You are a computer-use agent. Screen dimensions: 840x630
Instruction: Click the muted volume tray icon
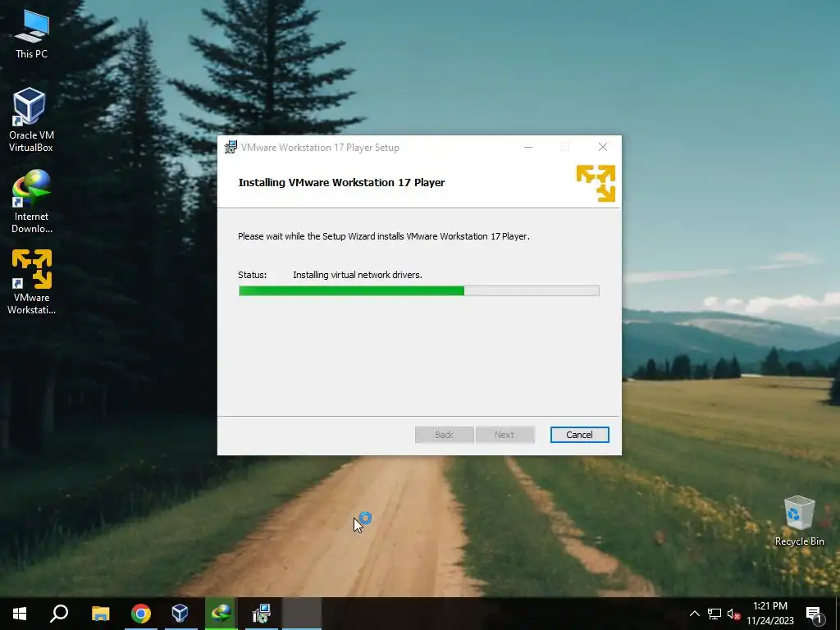pos(733,614)
